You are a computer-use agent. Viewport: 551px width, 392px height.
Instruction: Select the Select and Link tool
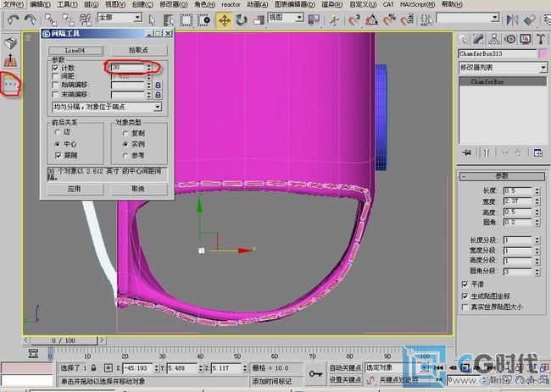coord(51,19)
